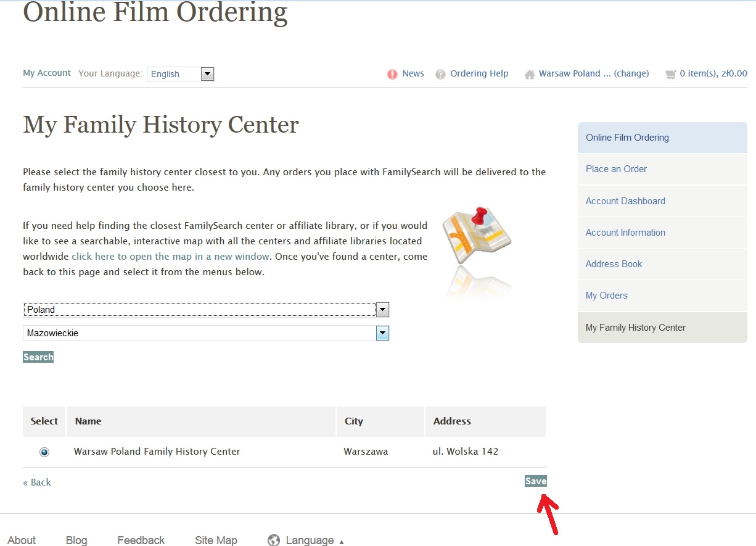Click the Site Map footer link

tap(216, 540)
